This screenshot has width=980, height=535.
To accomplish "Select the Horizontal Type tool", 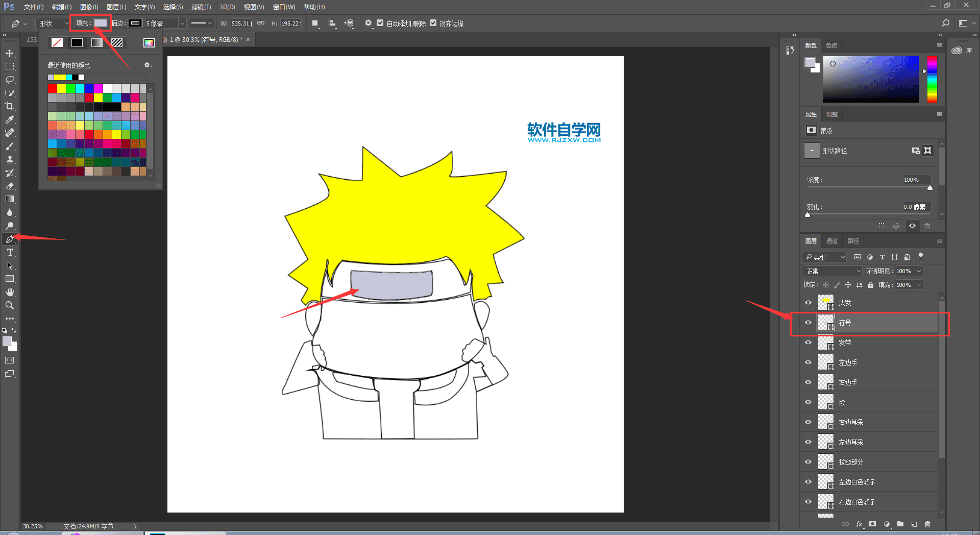I will pos(10,253).
